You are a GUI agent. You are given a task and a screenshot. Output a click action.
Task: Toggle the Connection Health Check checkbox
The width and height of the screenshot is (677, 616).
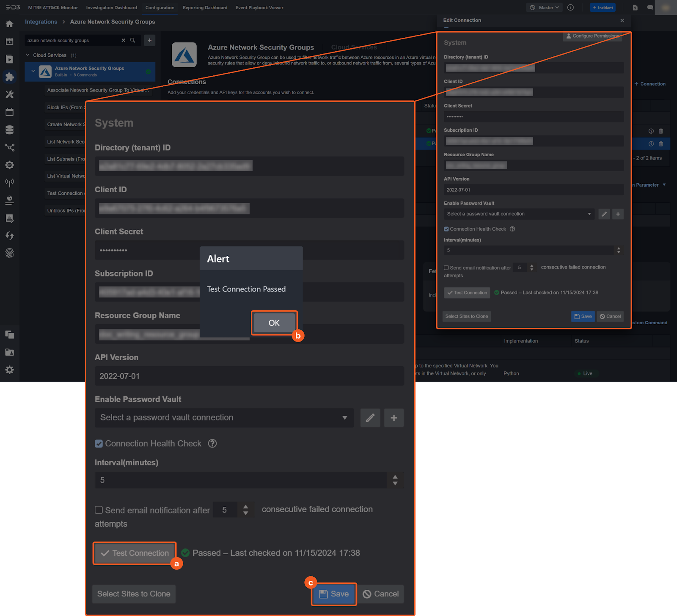click(x=99, y=444)
